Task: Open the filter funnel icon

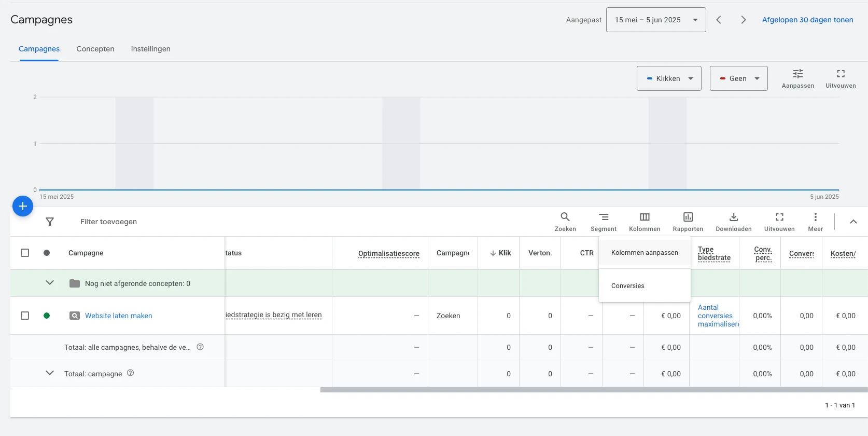Action: click(50, 222)
